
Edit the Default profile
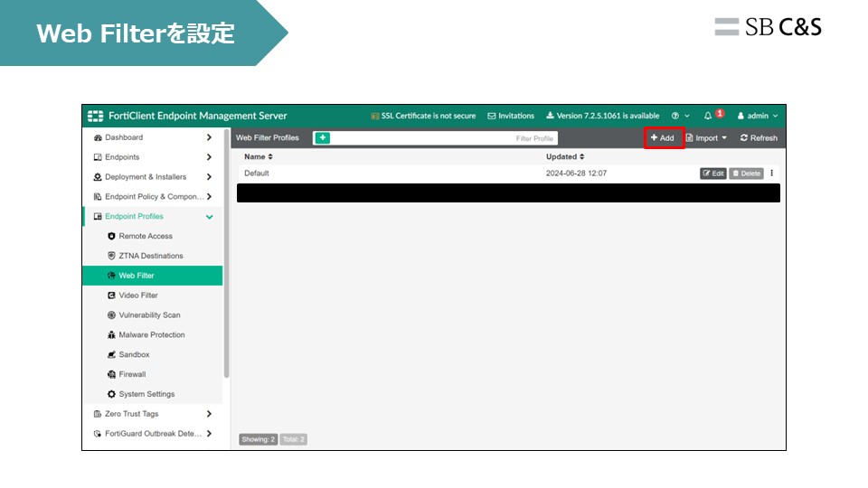713,174
